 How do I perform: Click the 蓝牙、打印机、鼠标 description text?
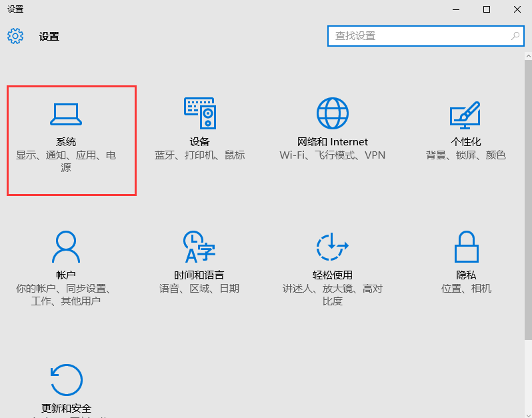[x=199, y=155]
